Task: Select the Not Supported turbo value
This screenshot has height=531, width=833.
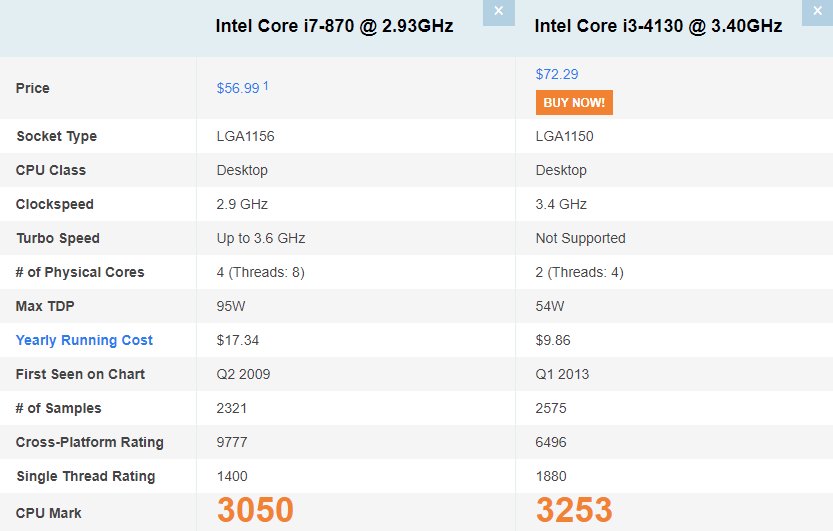Action: [x=580, y=238]
